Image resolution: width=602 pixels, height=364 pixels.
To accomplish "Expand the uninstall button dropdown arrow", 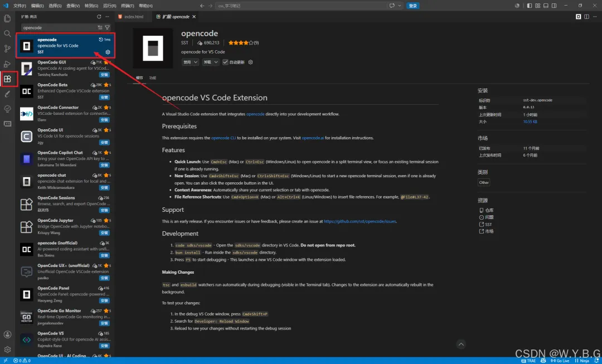I will click(216, 62).
